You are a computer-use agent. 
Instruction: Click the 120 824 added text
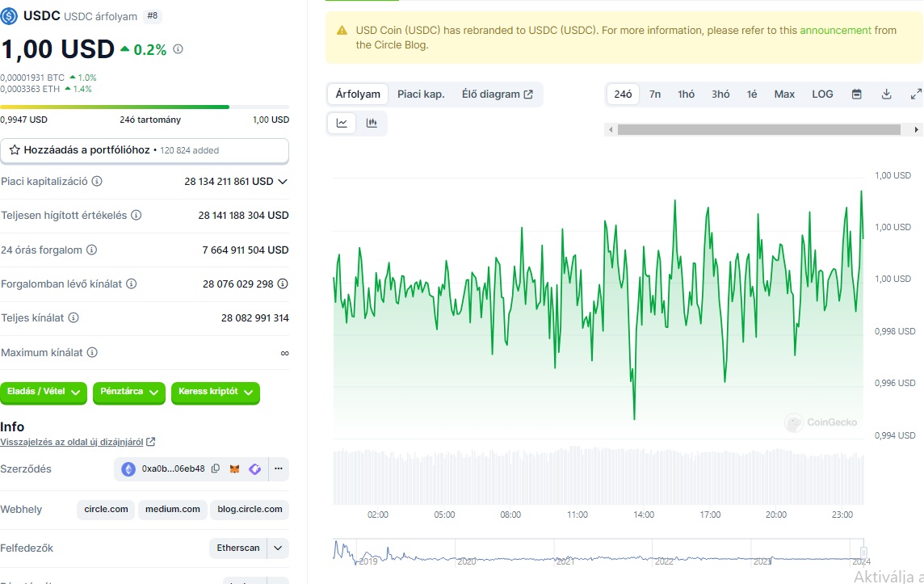pyautogui.click(x=189, y=150)
